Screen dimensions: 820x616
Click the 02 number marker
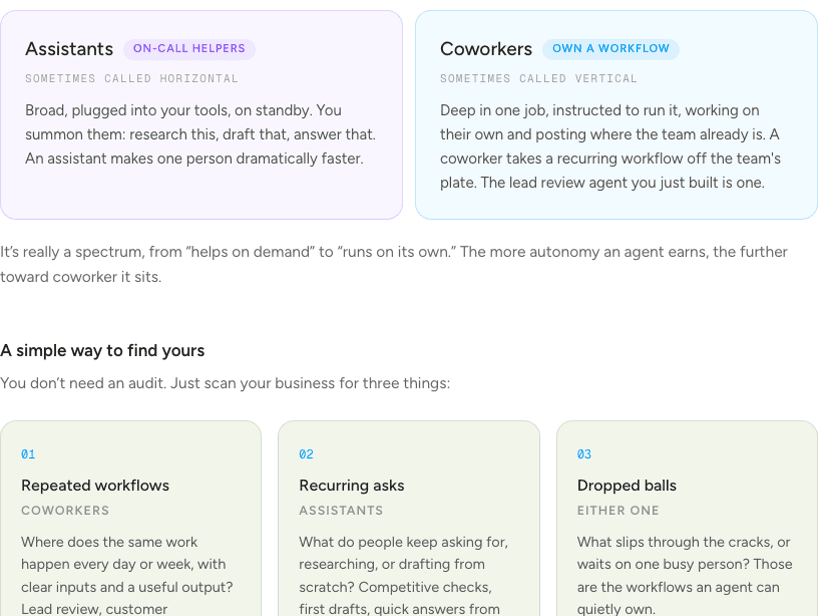point(306,454)
